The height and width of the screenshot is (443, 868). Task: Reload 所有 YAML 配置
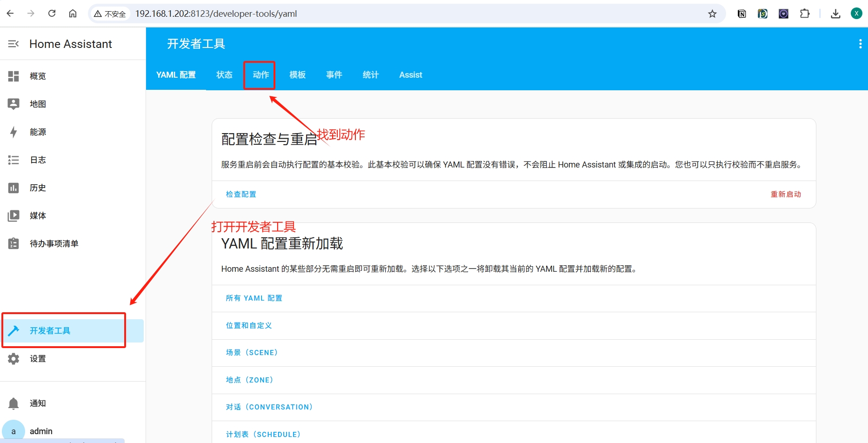[x=254, y=298]
